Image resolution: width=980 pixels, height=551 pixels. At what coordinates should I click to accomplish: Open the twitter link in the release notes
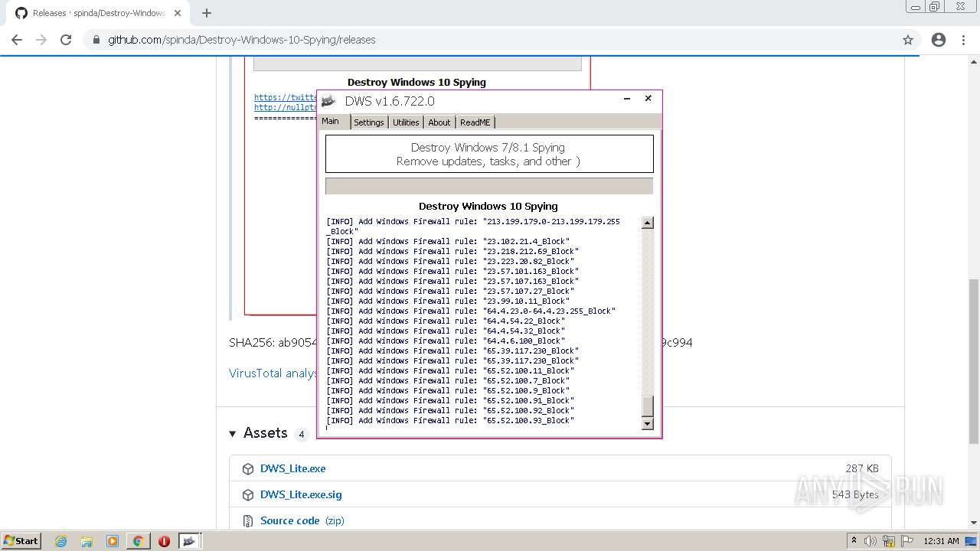click(286, 97)
